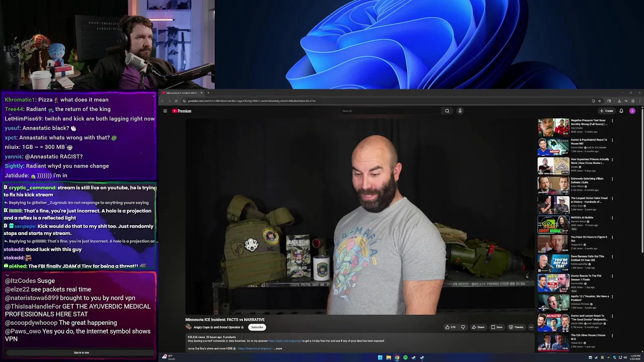The height and width of the screenshot is (362, 644).
Task: Open options menu for You Have 36 Hours video
Action: (612, 237)
